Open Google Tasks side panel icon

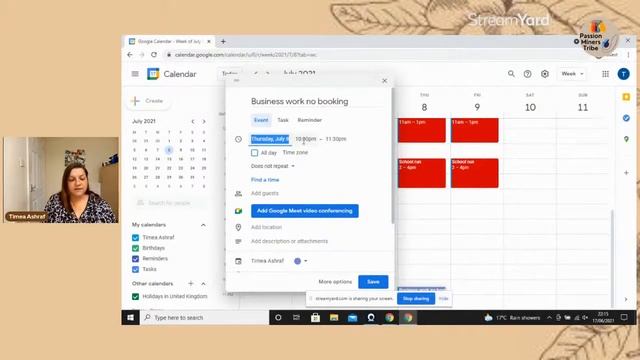(626, 118)
